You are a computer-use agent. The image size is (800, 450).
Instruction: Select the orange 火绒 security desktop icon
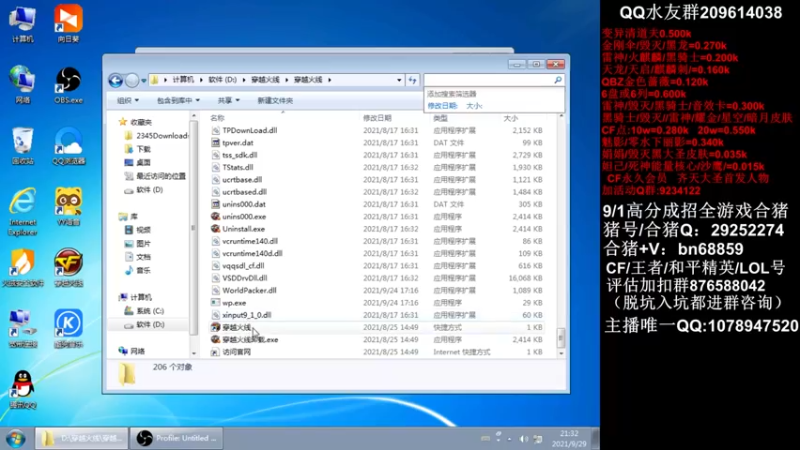[22, 267]
